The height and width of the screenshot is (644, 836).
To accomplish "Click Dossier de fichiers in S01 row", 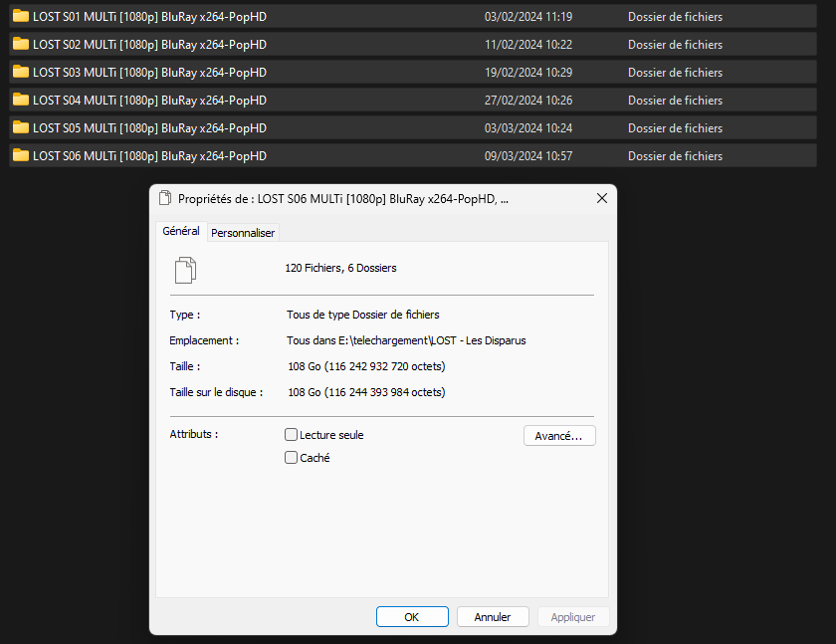I will (675, 17).
